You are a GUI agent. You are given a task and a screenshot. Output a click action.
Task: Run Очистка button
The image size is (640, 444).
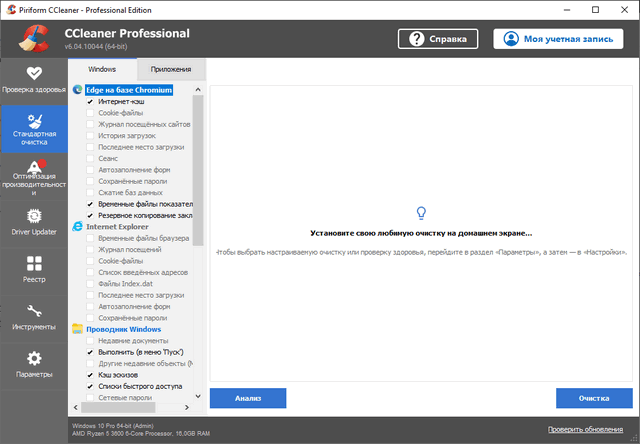point(594,398)
